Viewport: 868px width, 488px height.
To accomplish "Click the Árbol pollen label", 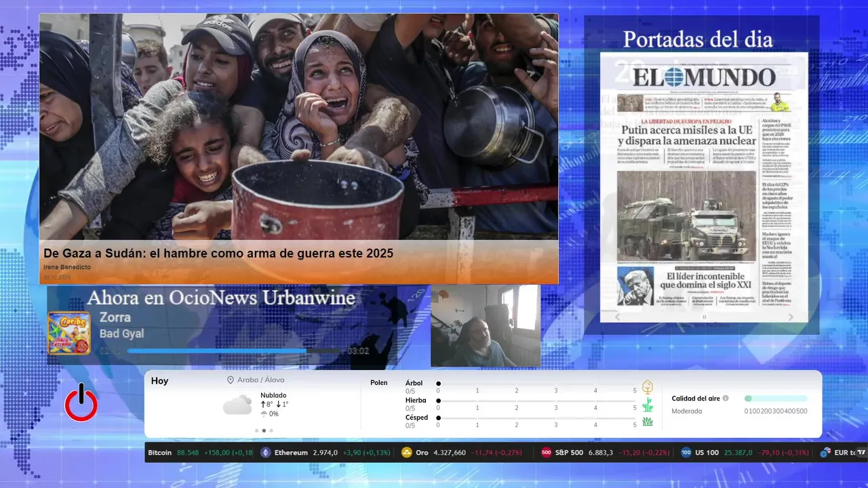I will pos(414,383).
